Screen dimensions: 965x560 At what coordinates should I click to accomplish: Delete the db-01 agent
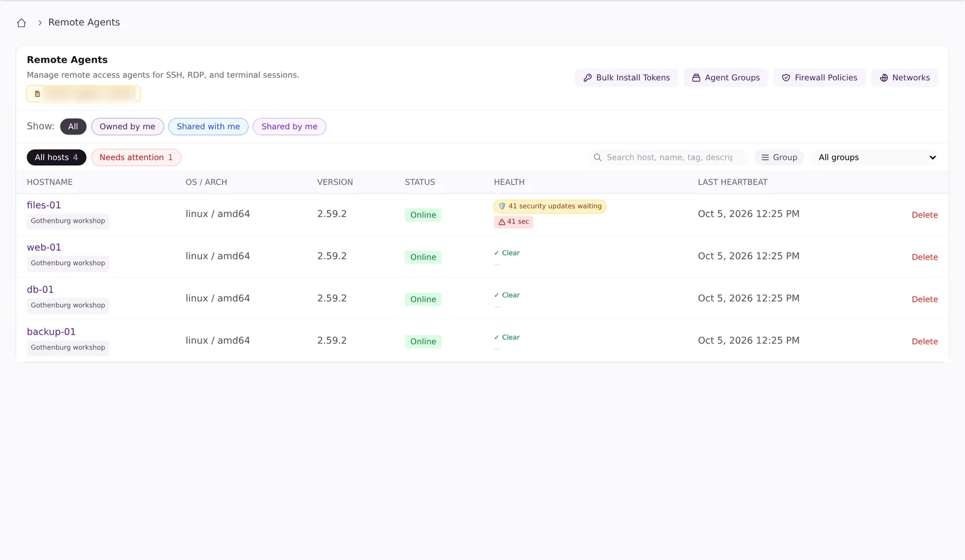925,299
